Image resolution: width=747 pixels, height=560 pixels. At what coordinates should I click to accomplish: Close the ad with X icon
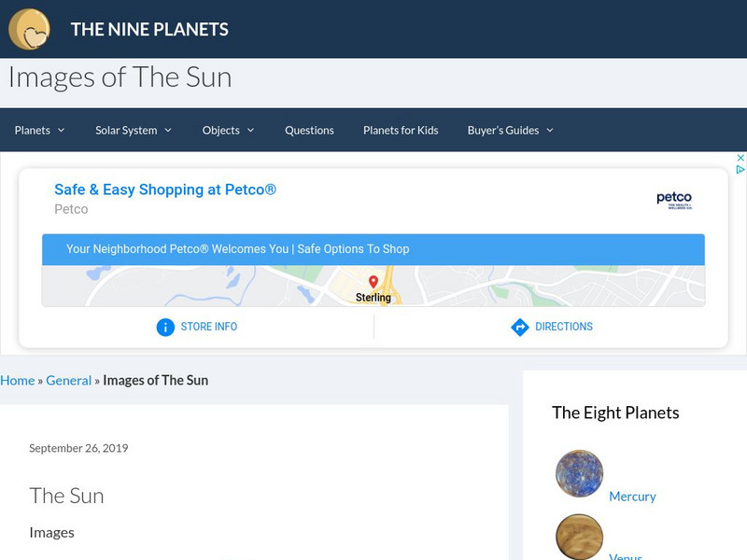coord(740,158)
